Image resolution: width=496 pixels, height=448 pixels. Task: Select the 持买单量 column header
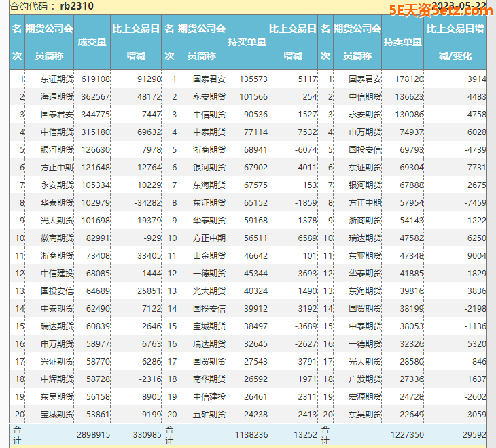247,42
